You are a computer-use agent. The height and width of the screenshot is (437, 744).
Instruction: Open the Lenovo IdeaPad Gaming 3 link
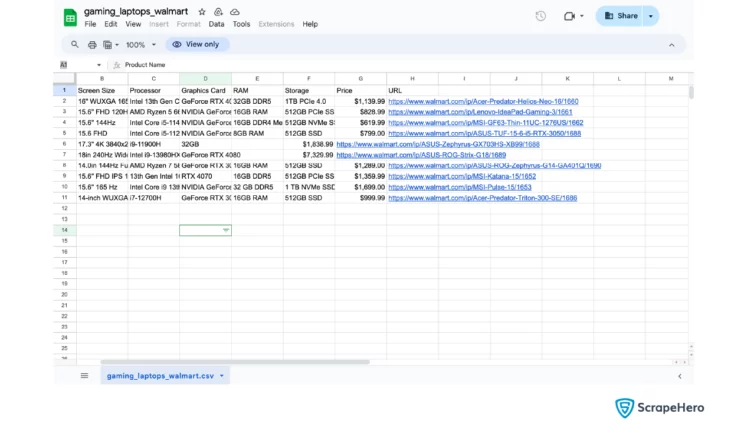coord(480,112)
